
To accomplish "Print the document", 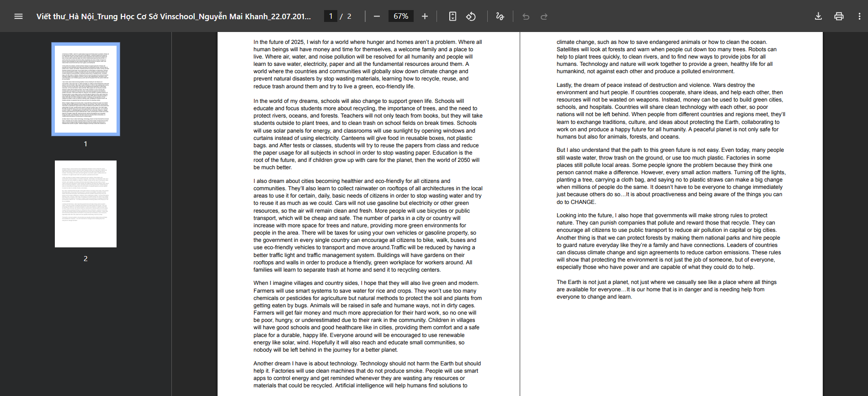I will tap(839, 16).
